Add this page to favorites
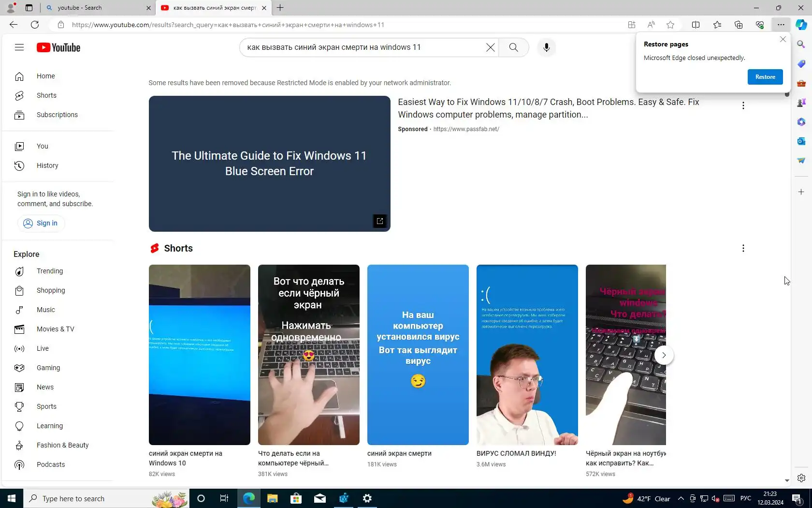Image resolution: width=812 pixels, height=508 pixels. (x=670, y=25)
